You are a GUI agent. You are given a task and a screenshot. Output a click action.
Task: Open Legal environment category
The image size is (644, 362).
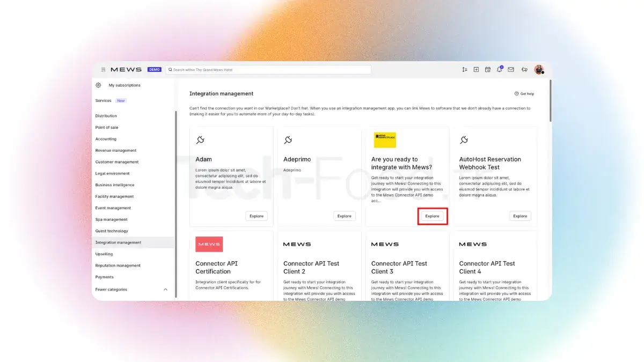(113, 174)
